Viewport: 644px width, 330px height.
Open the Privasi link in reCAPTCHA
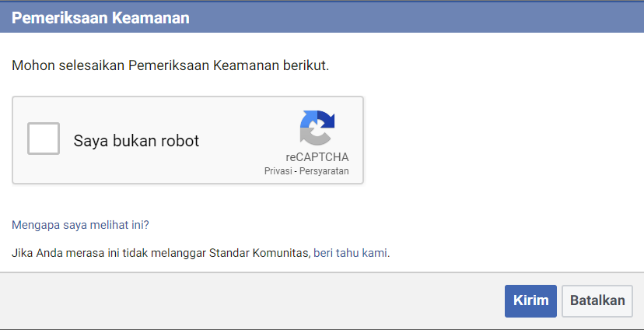click(x=278, y=171)
